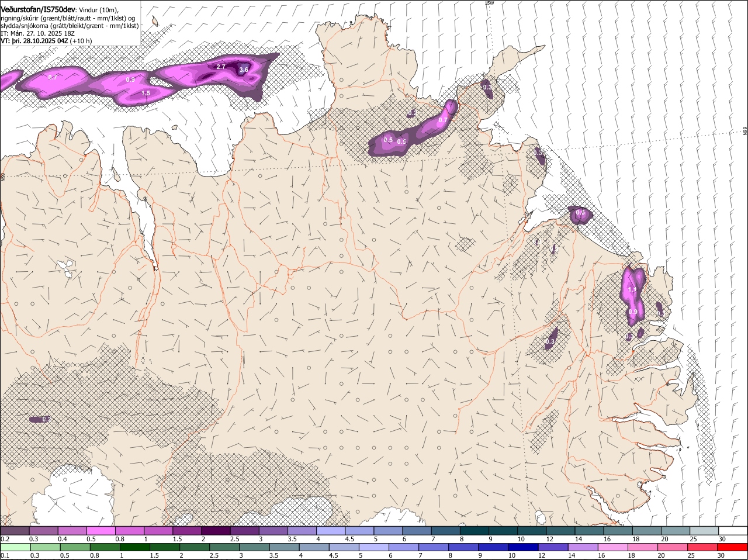Click the '2.7' snowfall value on the map
Image resolution: width=748 pixels, height=560 pixels.
coord(221,67)
